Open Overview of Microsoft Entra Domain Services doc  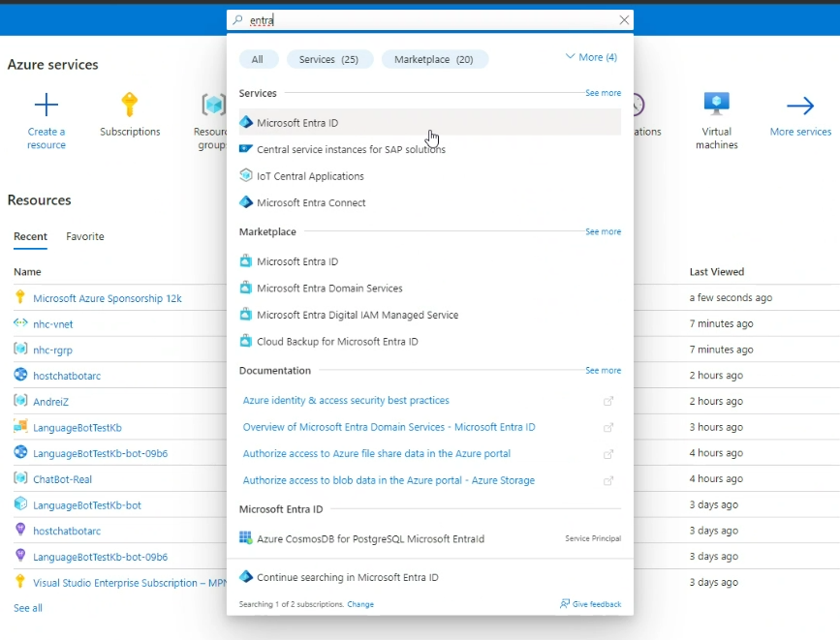click(389, 427)
